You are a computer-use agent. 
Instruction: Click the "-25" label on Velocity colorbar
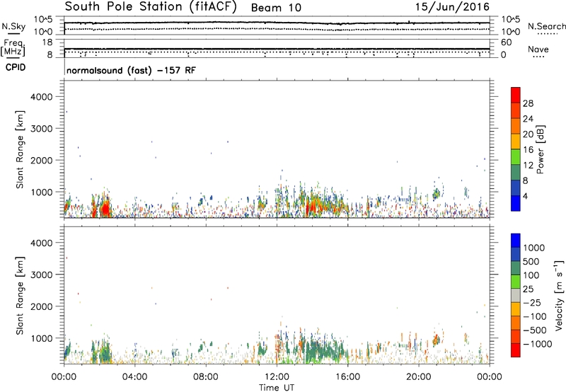click(x=532, y=302)
